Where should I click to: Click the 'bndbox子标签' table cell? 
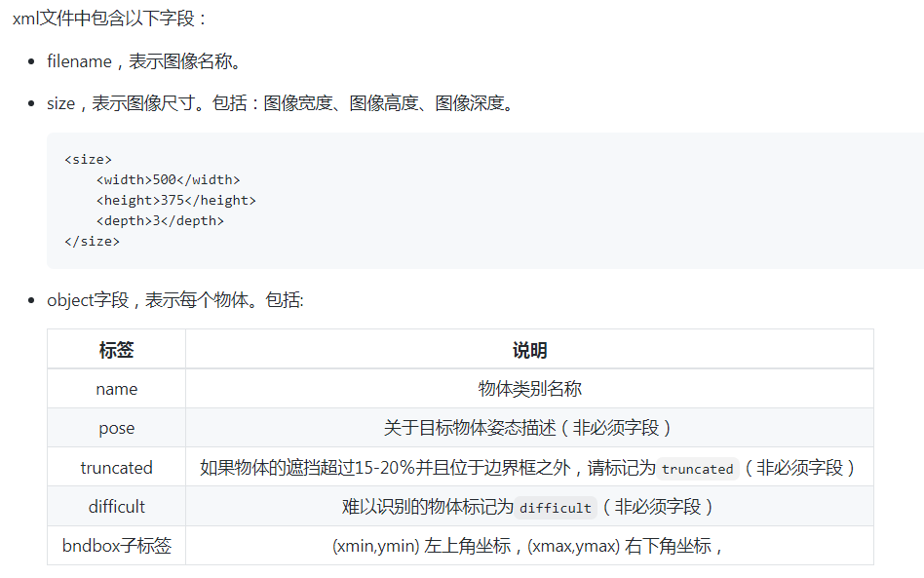point(117,546)
